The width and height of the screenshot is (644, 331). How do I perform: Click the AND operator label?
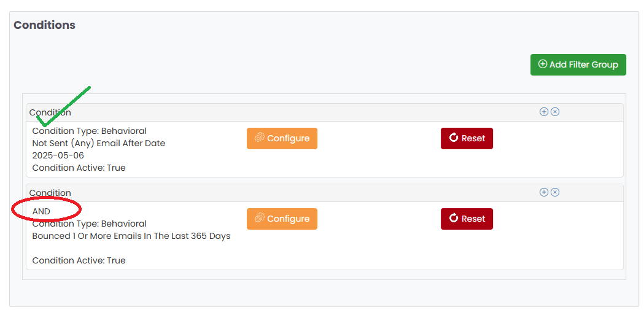click(x=42, y=211)
